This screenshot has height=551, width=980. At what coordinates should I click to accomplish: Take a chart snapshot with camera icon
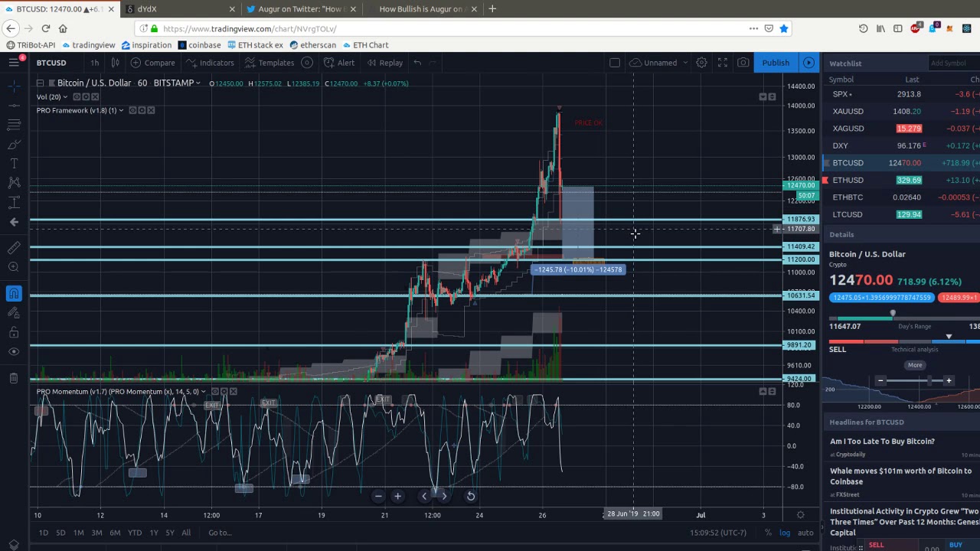pos(743,63)
